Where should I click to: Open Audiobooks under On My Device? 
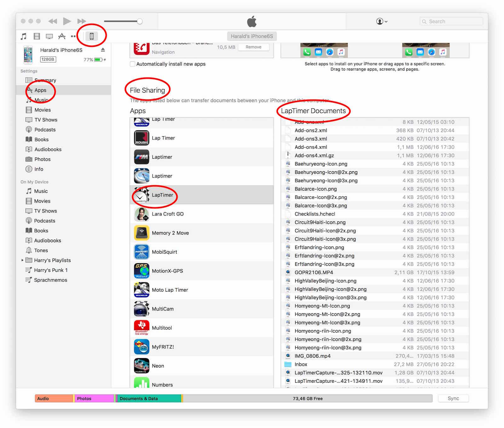coord(63,241)
